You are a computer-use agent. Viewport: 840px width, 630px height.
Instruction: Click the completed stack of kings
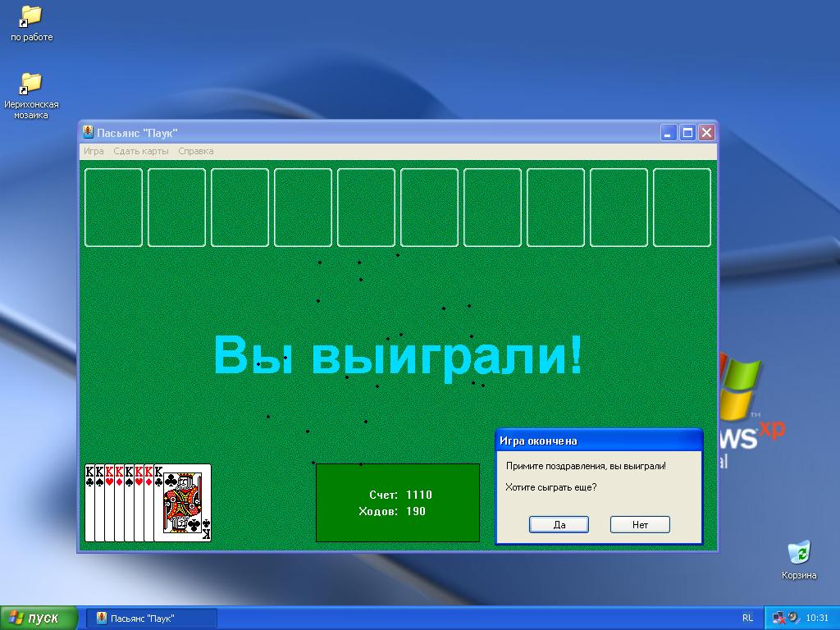[148, 503]
